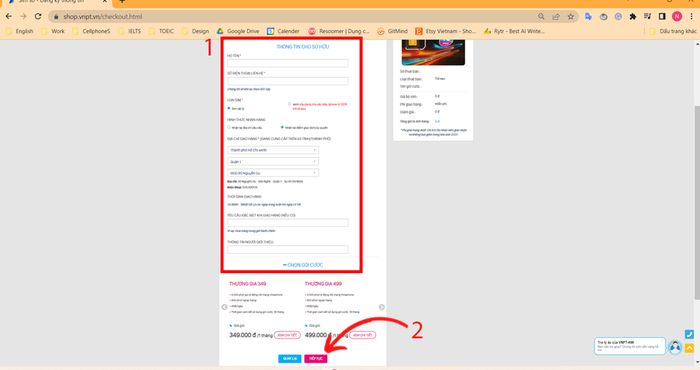The image size is (700, 370).
Task: Open the CellphoneS bookmark folder
Action: click(x=92, y=31)
